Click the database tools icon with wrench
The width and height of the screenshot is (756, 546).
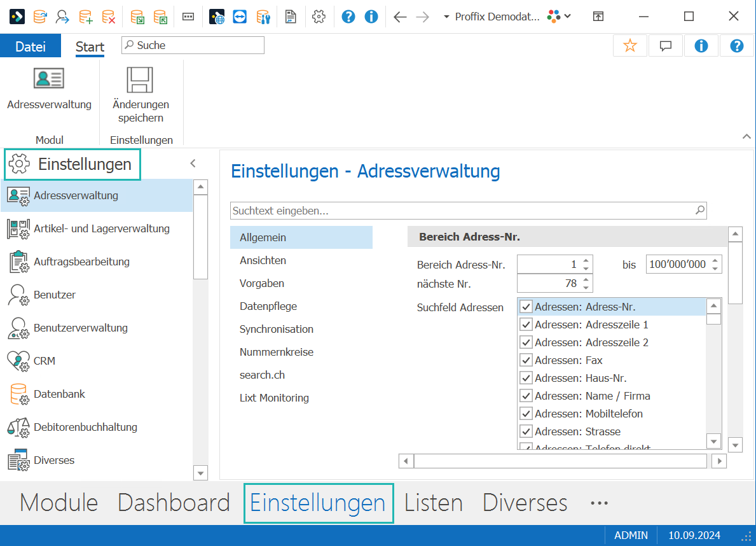click(x=263, y=17)
